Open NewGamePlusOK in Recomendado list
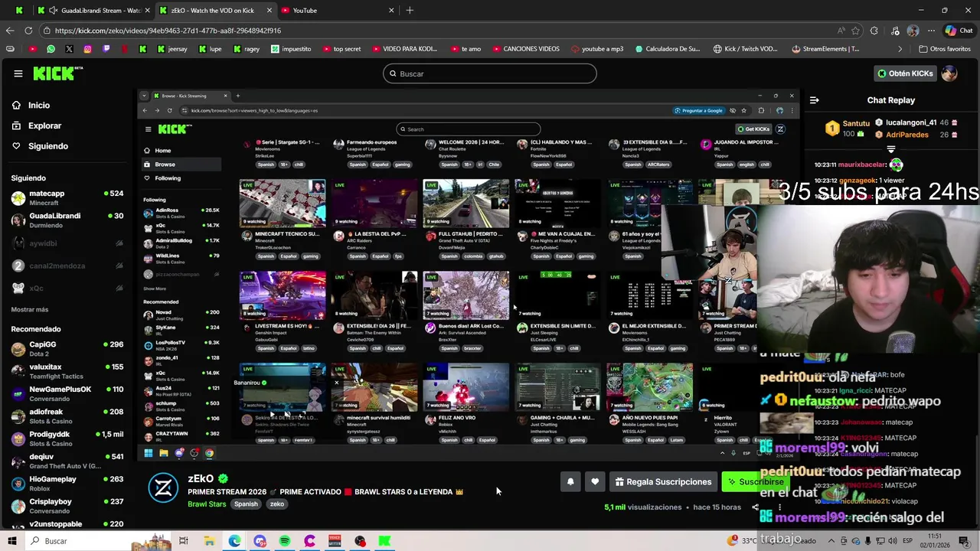This screenshot has width=980, height=551. (67, 393)
